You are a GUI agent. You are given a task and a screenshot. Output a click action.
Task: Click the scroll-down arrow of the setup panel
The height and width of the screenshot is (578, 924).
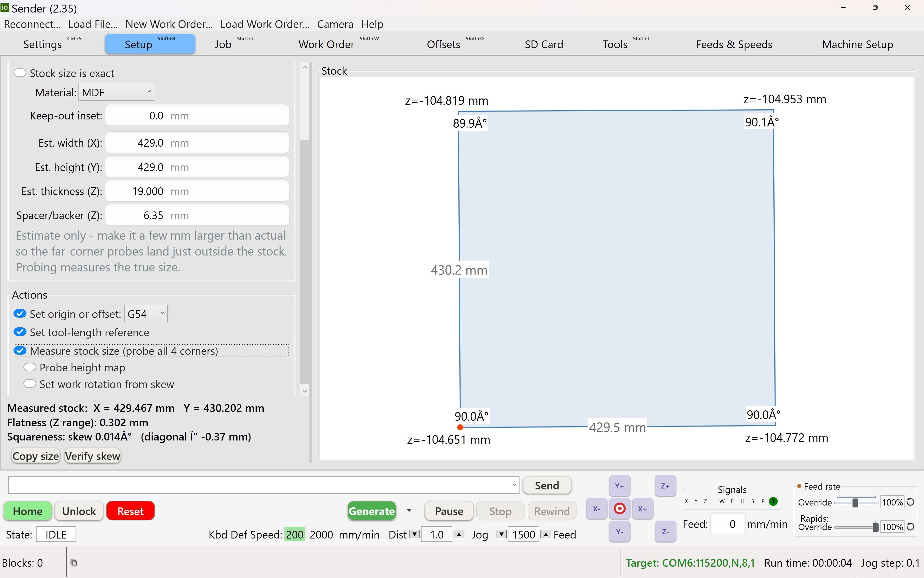tap(305, 391)
